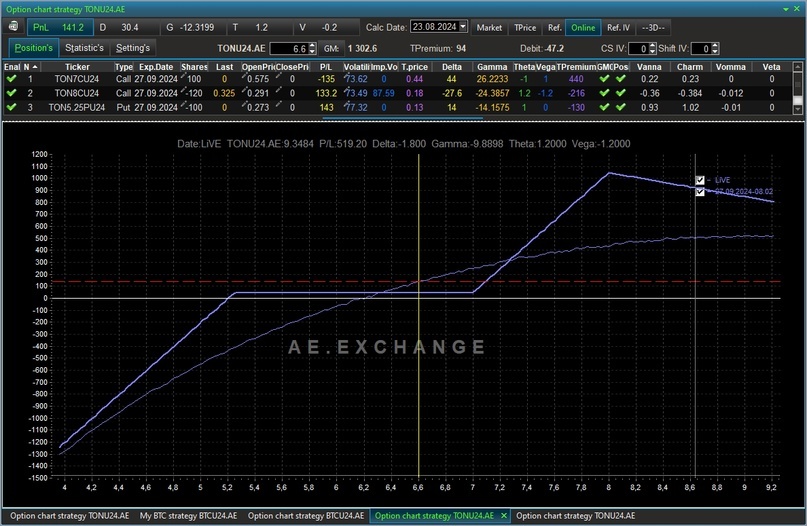This screenshot has width=807, height=526.
Task: Decrease Shift IV value with down arrow
Action: click(715, 51)
